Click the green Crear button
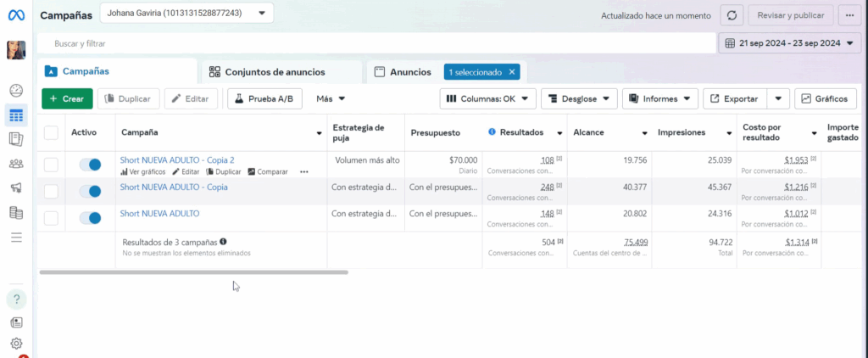Screen dimensions: 868x358 (x=66, y=98)
